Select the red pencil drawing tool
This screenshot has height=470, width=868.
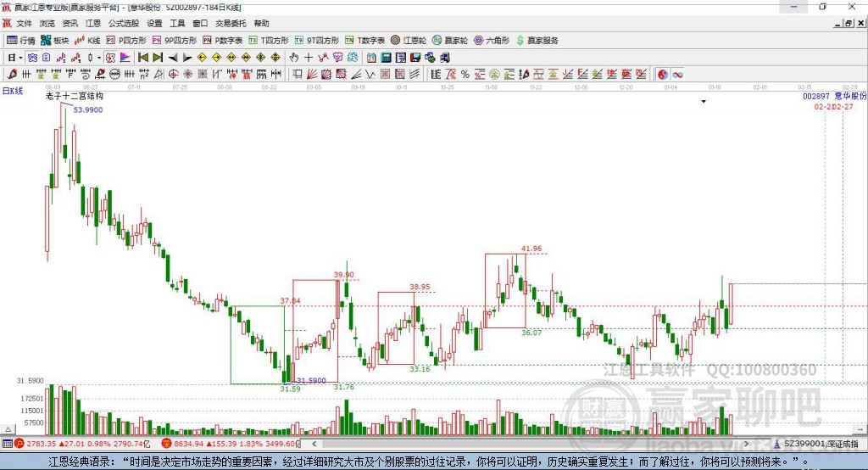(x=12, y=75)
